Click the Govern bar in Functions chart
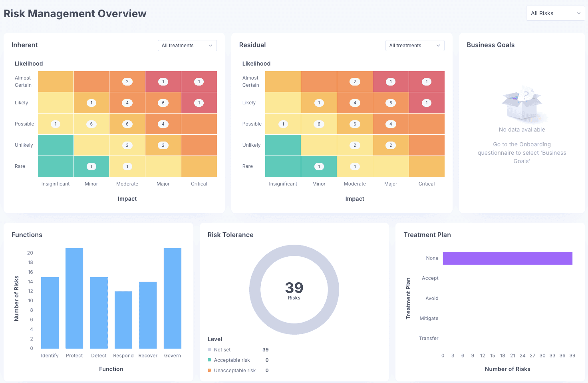The width and height of the screenshot is (588, 383). (172, 298)
